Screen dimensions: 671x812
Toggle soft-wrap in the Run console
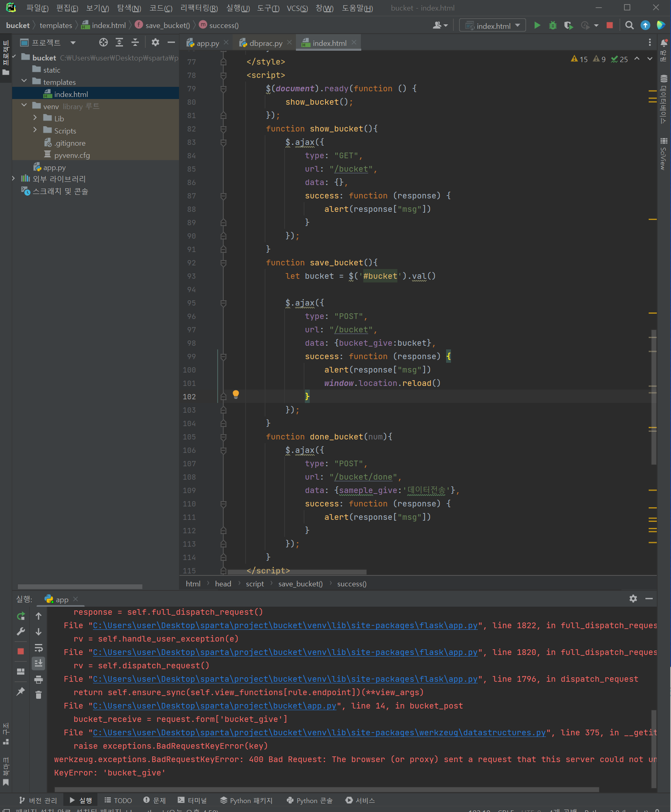click(x=39, y=648)
